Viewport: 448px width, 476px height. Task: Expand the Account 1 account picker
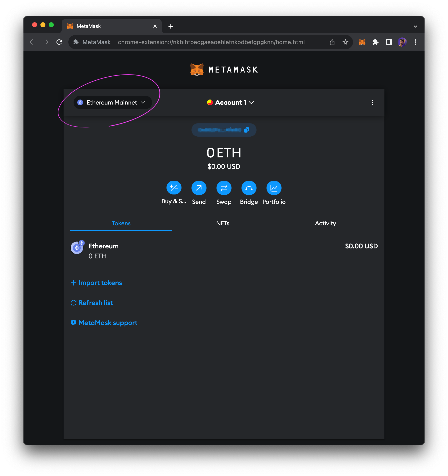[x=230, y=102]
